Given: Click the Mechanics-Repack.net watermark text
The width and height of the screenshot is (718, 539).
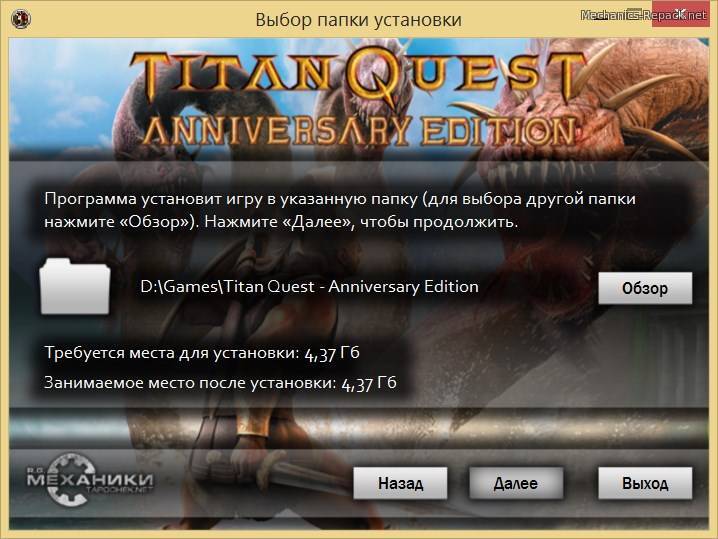Looking at the screenshot, I should pos(644,15).
